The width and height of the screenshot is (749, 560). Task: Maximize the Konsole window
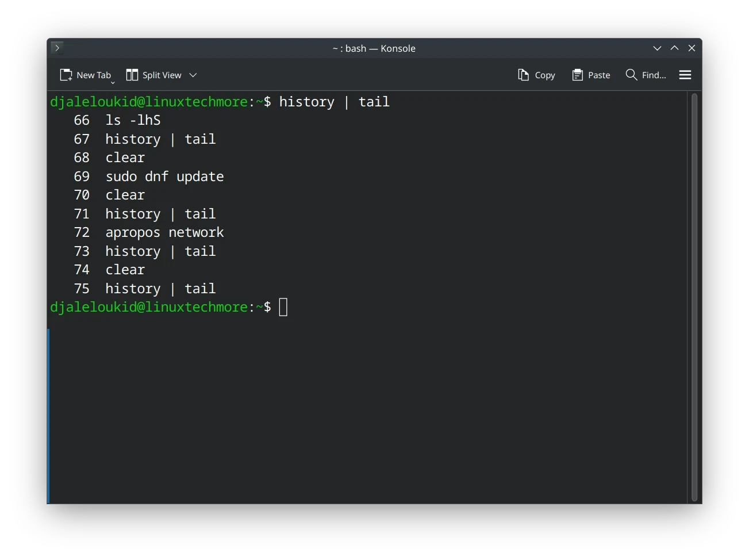pyautogui.click(x=674, y=48)
